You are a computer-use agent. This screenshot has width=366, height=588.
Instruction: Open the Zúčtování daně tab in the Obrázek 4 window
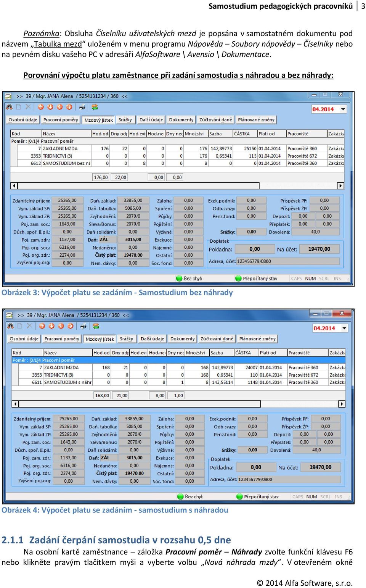click(217, 339)
